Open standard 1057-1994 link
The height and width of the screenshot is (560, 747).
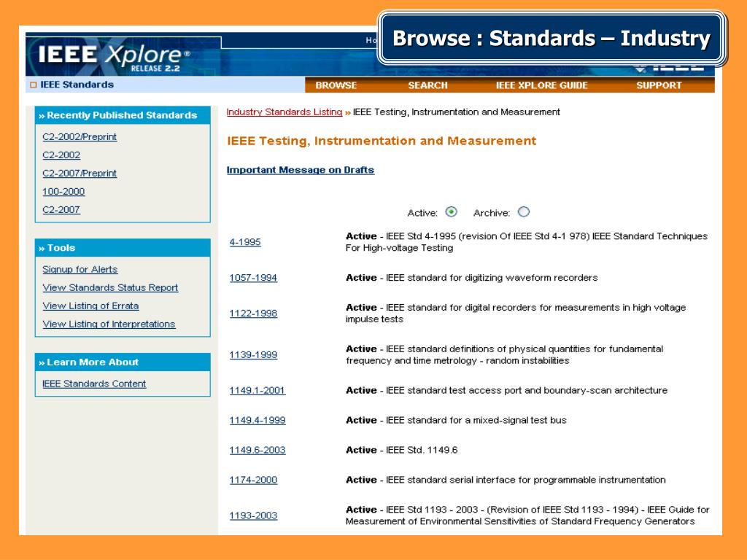click(253, 278)
